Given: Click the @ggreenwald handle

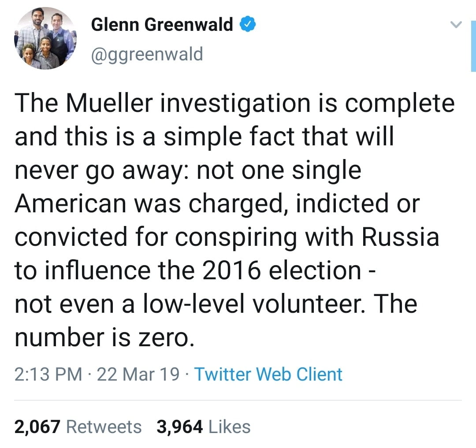Looking at the screenshot, I should click(x=147, y=54).
